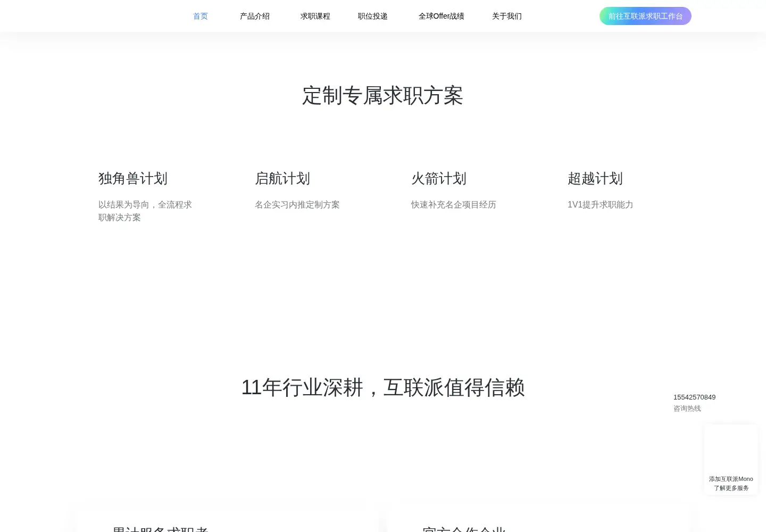Viewport: 766px width, 532px height.
Task: Open the 超越计划 card
Action: click(595, 178)
